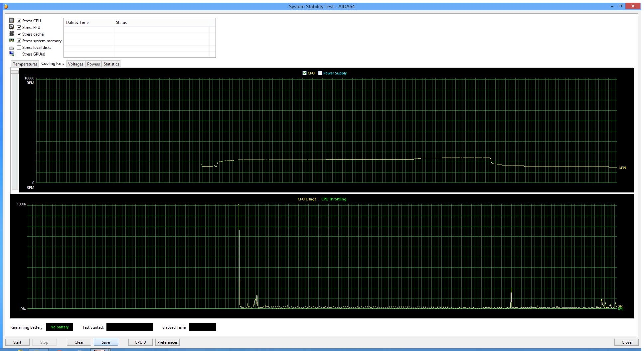Viewport: 644px width, 351px height.
Task: Click the CPU chip icon beside Stress CPU
Action: coord(12,20)
